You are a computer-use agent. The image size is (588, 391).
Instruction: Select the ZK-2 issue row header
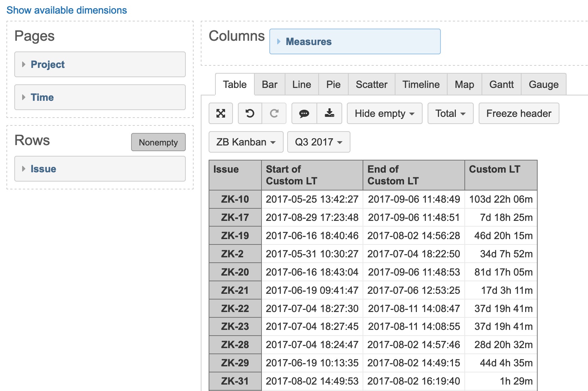pos(235,254)
